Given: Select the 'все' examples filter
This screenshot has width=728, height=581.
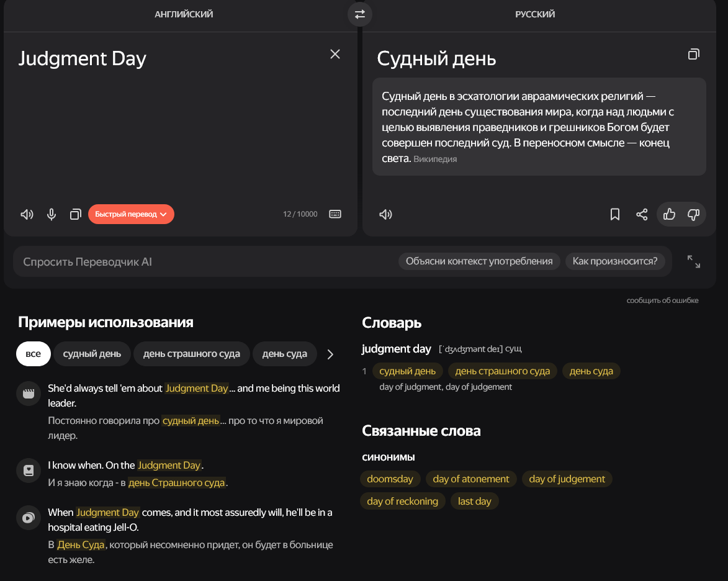Looking at the screenshot, I should 34,354.
